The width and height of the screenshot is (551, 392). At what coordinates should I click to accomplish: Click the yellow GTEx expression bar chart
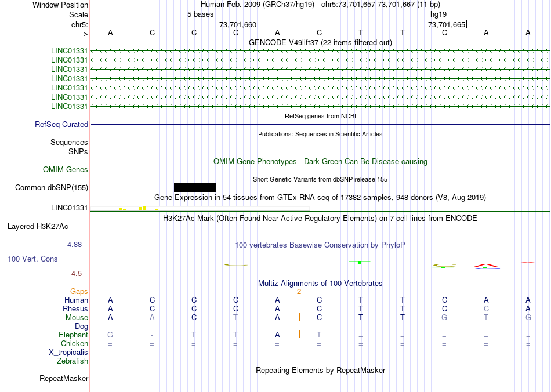tap(139, 209)
